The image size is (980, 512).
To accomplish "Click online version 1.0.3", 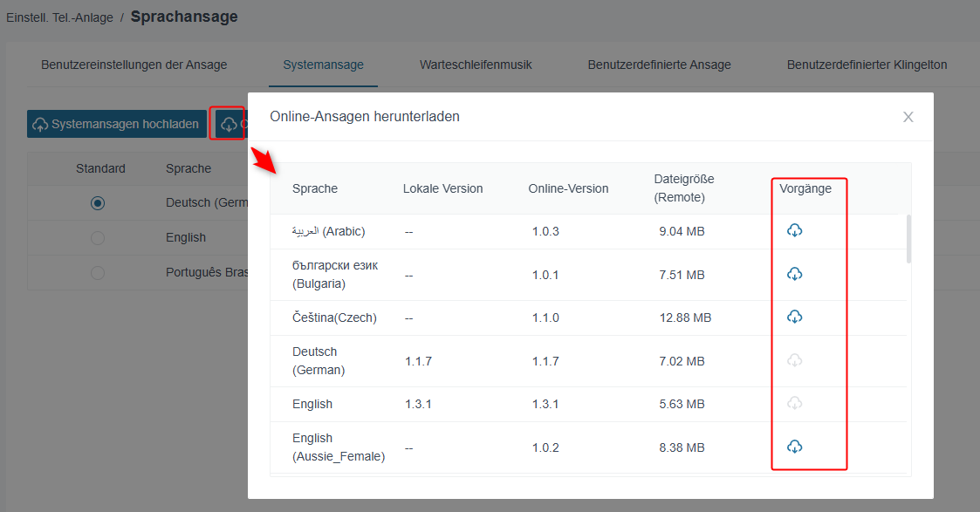I will point(545,232).
